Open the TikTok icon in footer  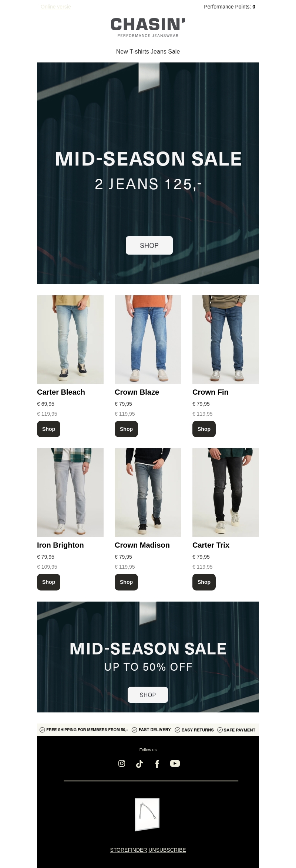pyautogui.click(x=139, y=764)
